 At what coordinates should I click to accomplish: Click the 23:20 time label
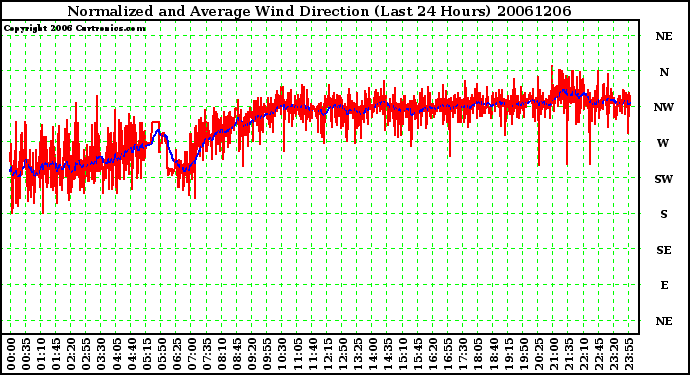[614, 354]
